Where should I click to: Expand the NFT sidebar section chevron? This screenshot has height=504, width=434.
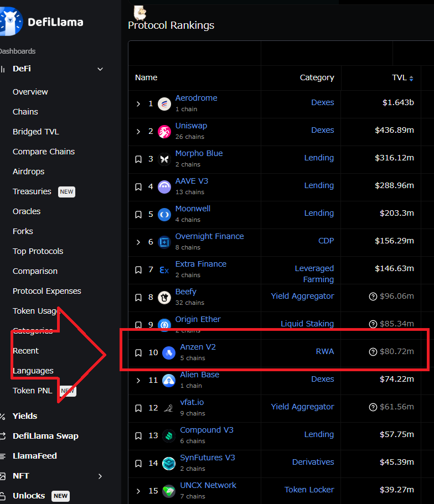pyautogui.click(x=100, y=476)
